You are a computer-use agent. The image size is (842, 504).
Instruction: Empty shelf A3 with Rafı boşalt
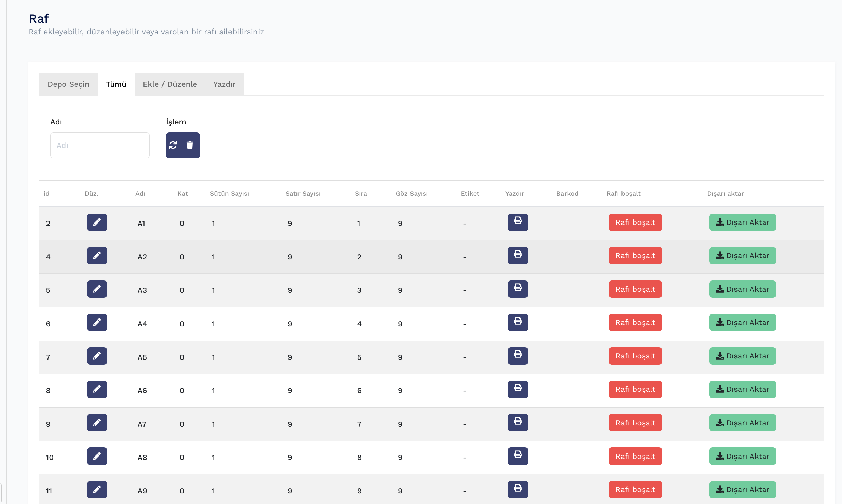(x=635, y=289)
